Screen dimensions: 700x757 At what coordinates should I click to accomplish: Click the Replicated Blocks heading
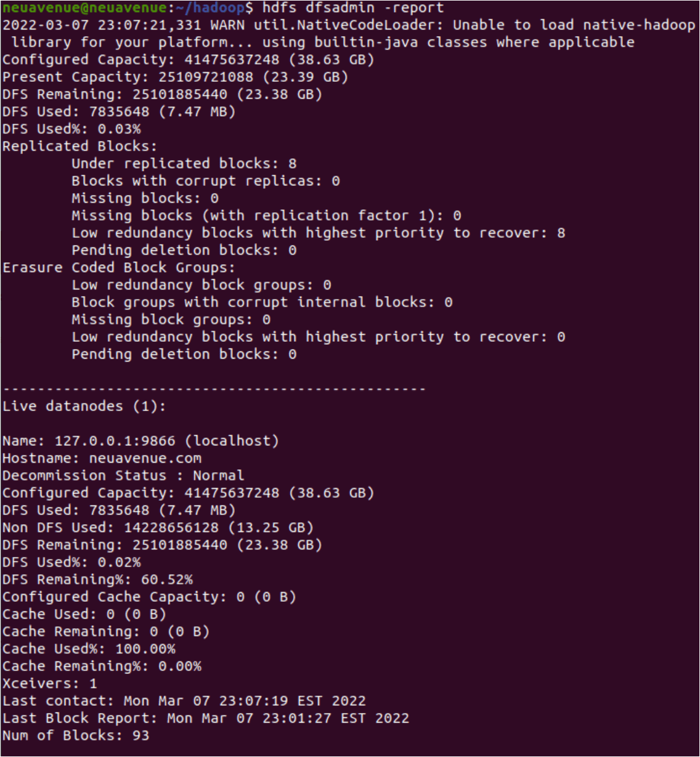(79, 146)
